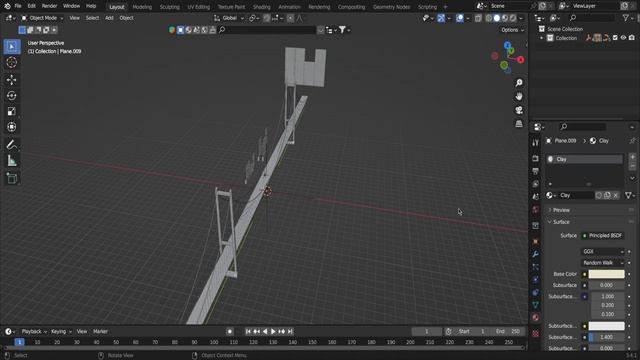Viewport: 640px width, 360px height.
Task: Open the Add menu in viewport header
Action: click(109, 18)
